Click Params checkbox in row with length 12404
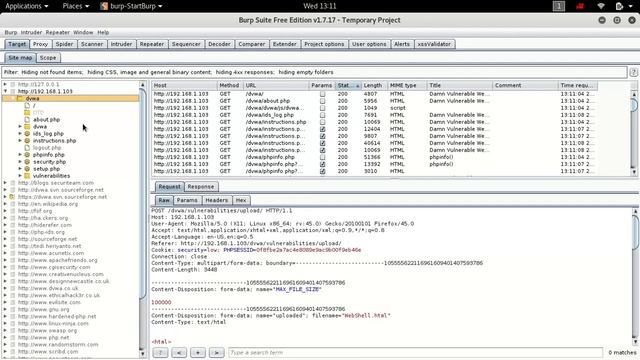This screenshot has width=640, height=360. coord(322,129)
